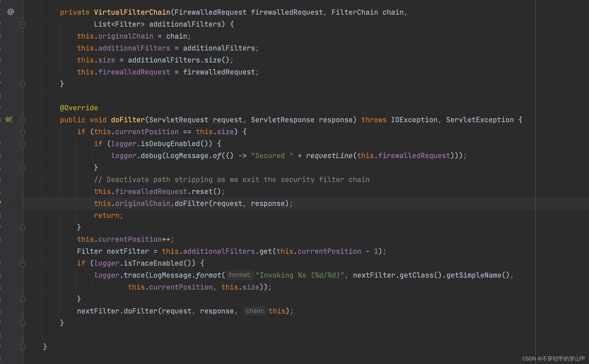
Task: Click the @Override annotation
Action: (79, 108)
